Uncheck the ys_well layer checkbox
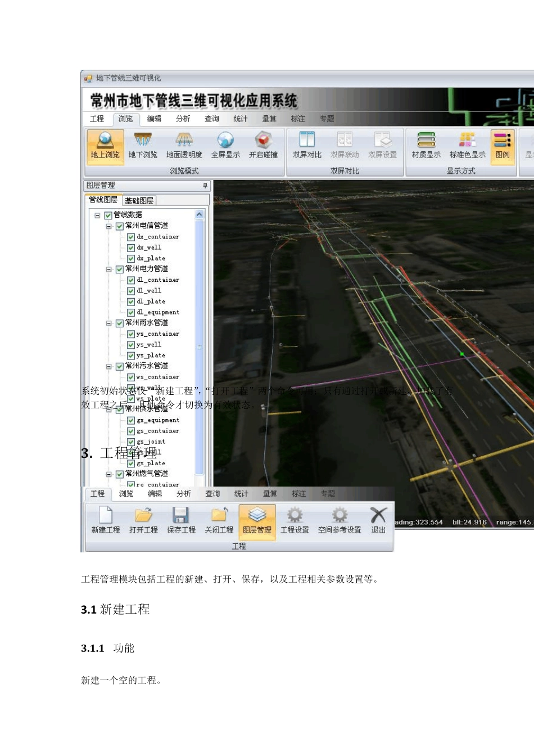534x756 pixels. 131,345
